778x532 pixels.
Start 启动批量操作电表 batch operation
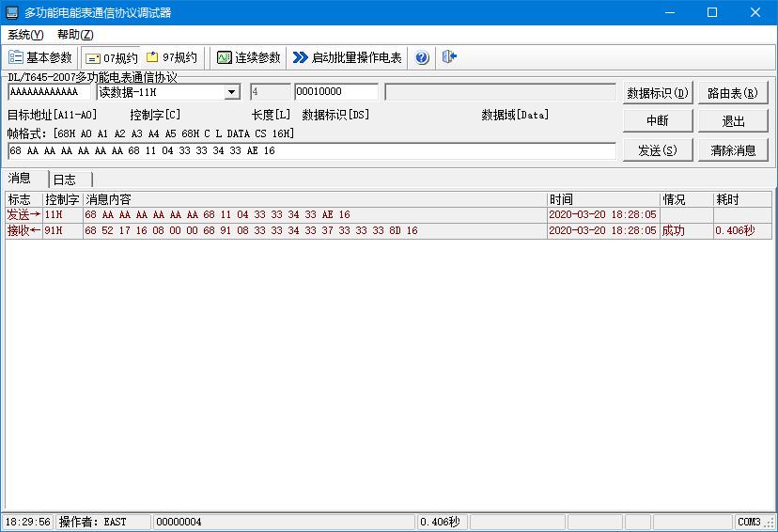(x=348, y=57)
